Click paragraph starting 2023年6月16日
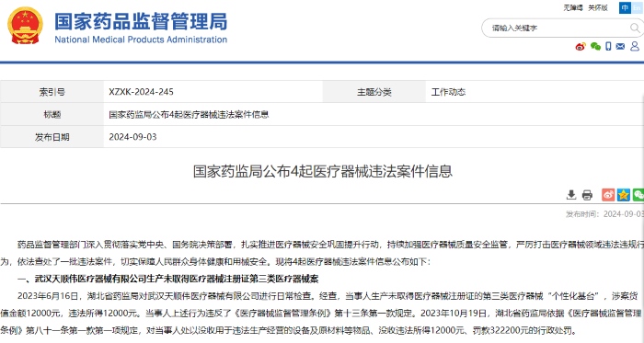Screen dimensions: 644x343 coord(322,313)
